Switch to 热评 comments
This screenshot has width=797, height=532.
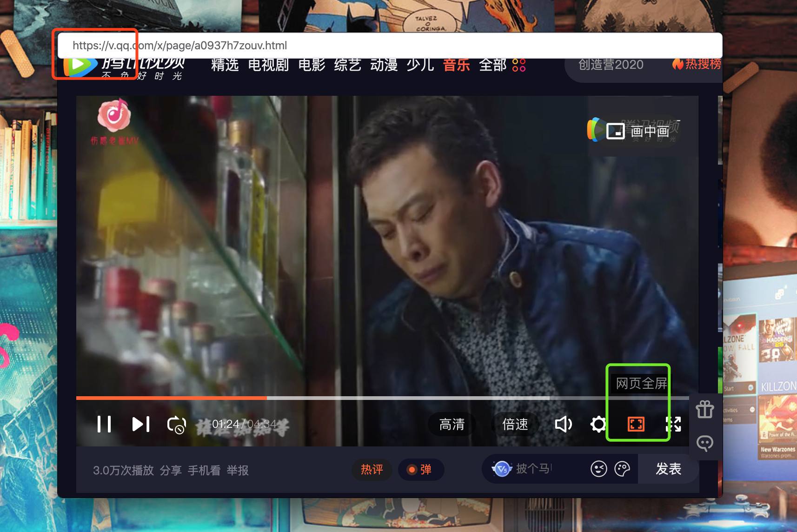[372, 470]
